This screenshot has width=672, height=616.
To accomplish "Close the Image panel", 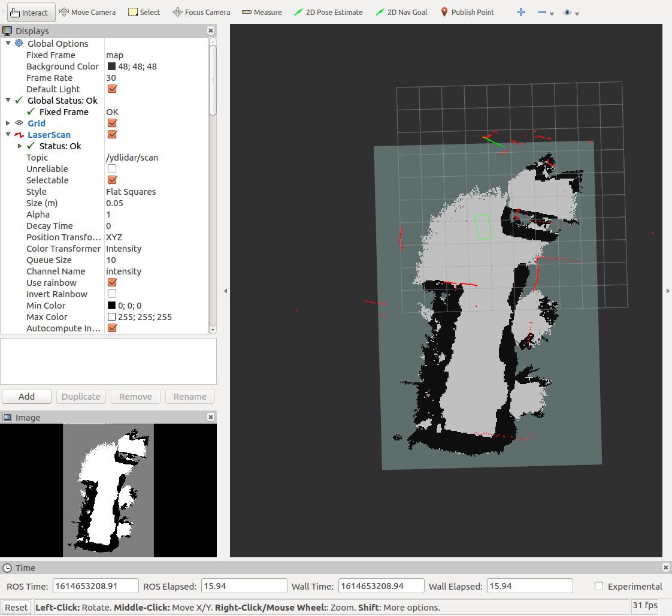I will tap(211, 417).
